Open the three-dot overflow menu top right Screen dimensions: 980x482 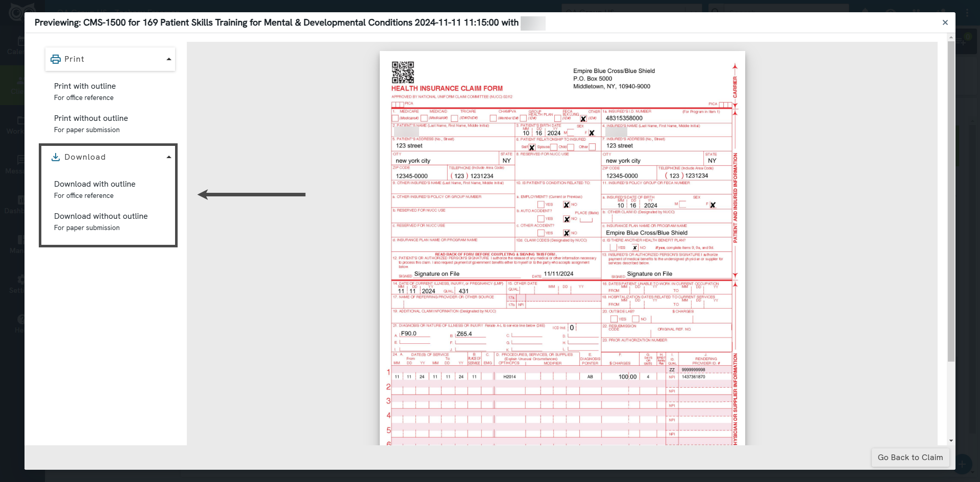(968, 13)
